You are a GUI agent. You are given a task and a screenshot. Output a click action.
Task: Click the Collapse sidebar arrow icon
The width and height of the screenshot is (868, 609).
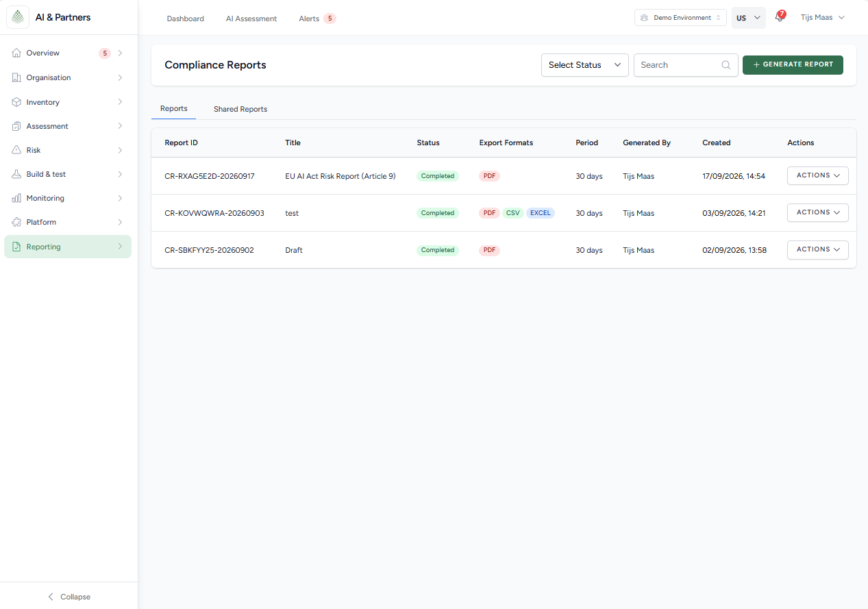coord(51,597)
